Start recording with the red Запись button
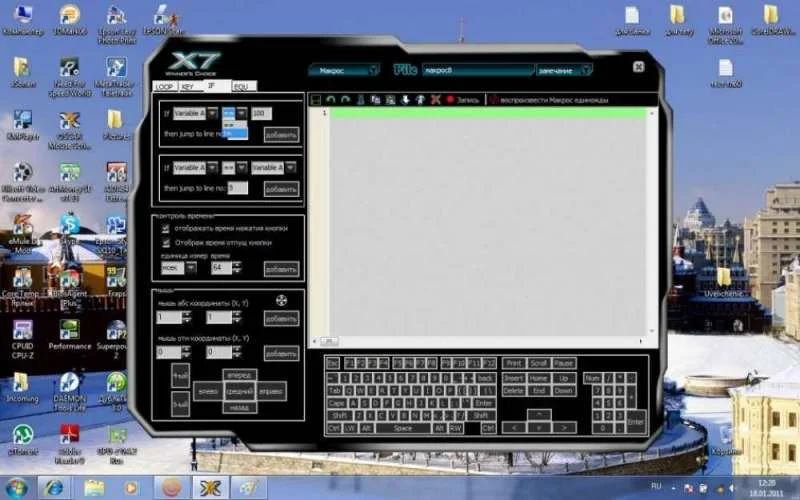The width and height of the screenshot is (800, 500). pos(463,100)
